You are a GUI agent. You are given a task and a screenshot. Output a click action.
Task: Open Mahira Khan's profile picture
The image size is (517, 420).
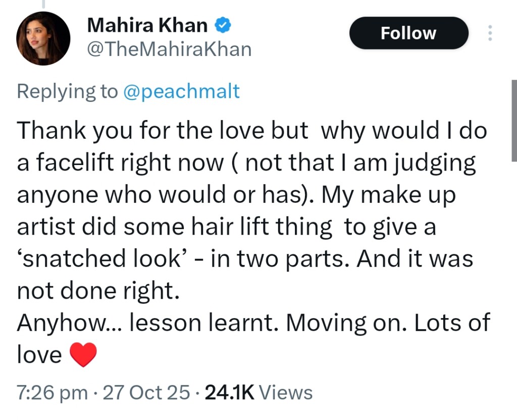[43, 38]
